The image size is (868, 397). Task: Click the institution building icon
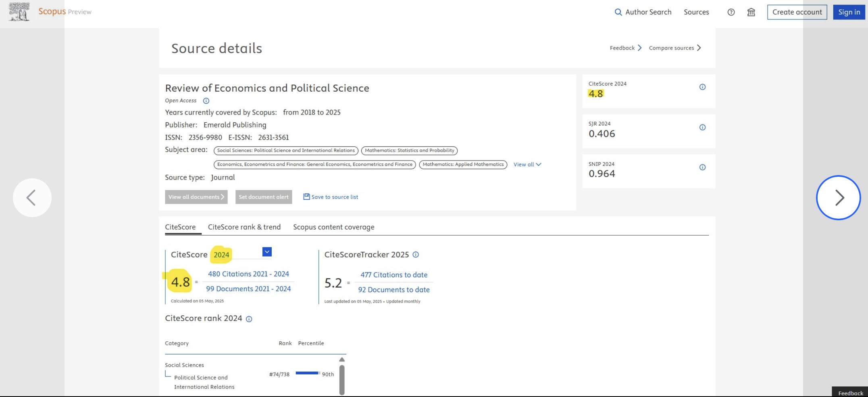751,12
